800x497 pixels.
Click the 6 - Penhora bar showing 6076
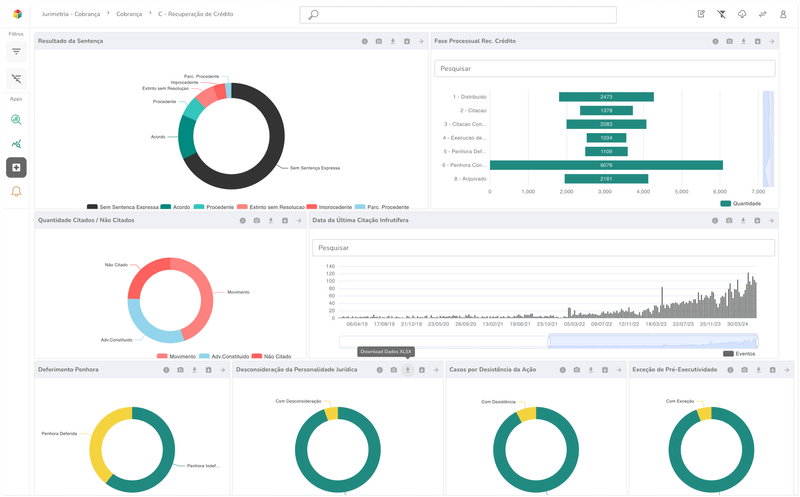(606, 165)
